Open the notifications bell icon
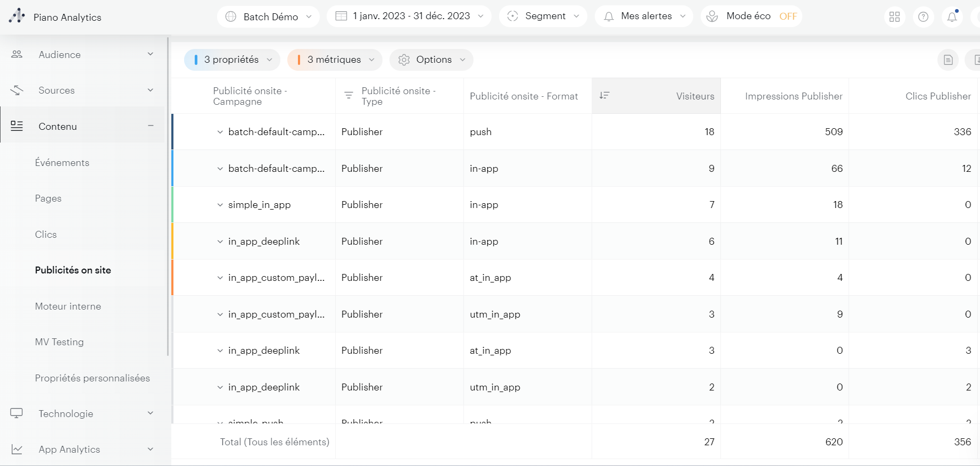Viewport: 980px width, 466px height. tap(952, 17)
